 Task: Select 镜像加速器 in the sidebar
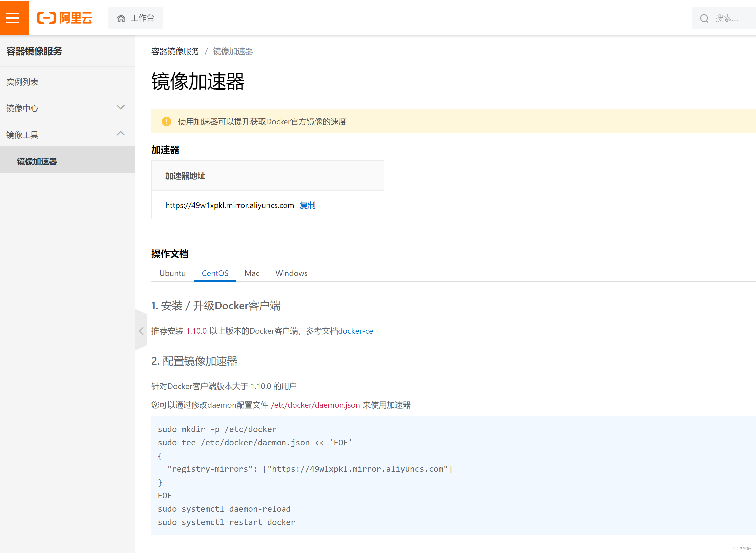coord(68,160)
